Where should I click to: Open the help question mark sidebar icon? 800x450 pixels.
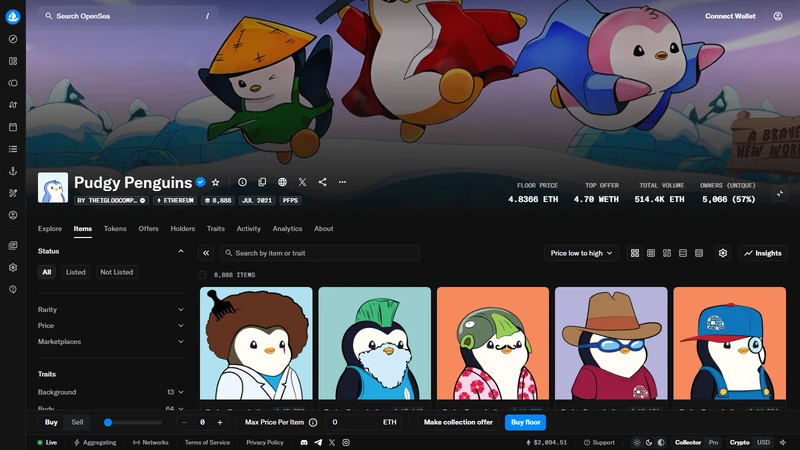pyautogui.click(x=13, y=289)
